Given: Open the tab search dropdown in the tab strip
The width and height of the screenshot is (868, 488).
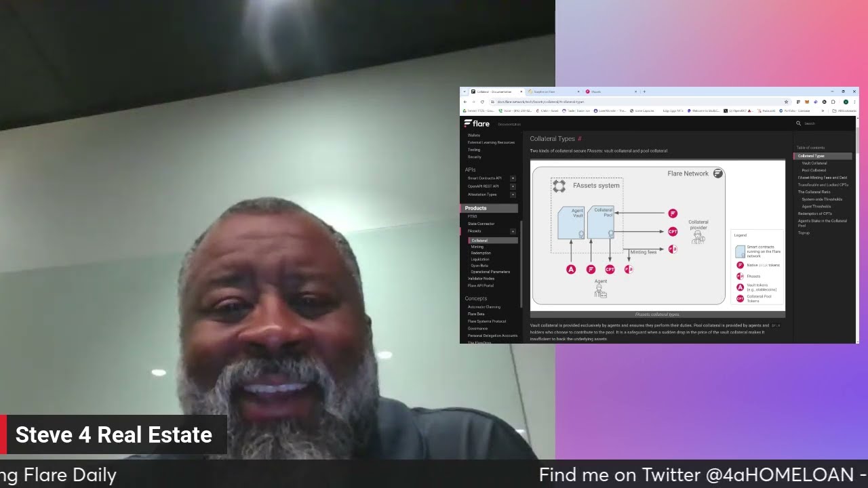Looking at the screenshot, I should point(465,91).
